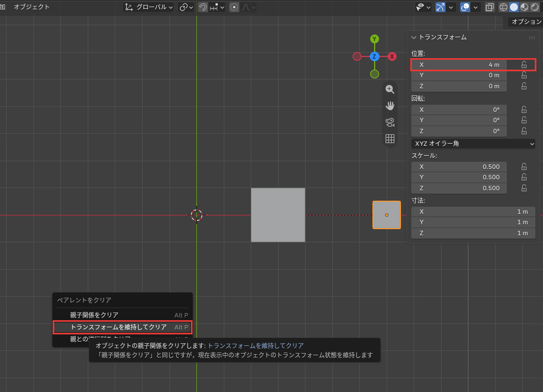Switch to camera view icon
Screen dimensions: 543x392
[390, 122]
